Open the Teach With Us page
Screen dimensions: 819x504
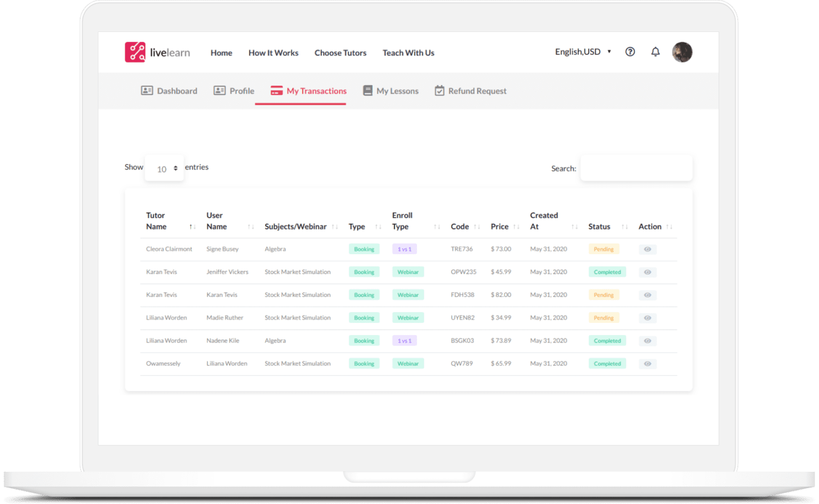tap(408, 53)
